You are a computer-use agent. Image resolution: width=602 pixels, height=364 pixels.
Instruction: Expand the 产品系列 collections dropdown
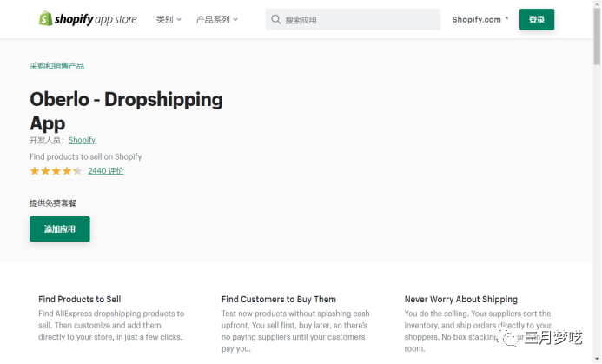click(216, 19)
